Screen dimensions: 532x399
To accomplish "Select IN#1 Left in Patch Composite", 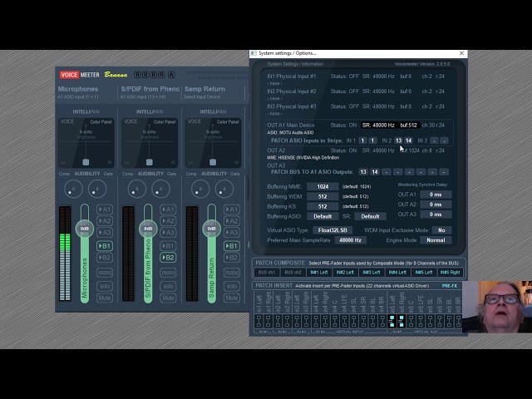I will (319, 273).
